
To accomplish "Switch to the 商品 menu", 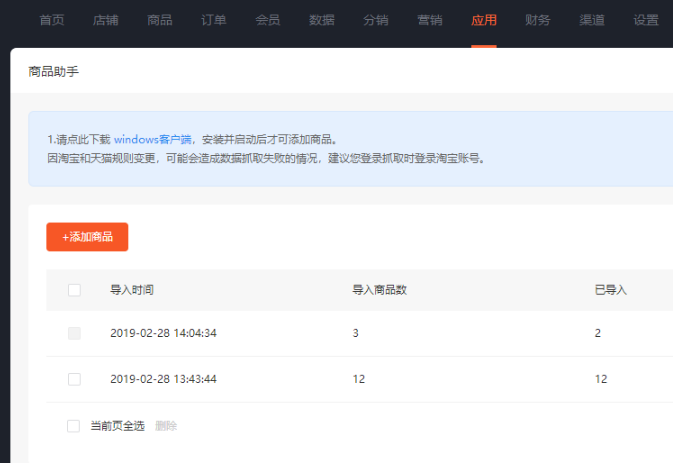I will coord(160,20).
